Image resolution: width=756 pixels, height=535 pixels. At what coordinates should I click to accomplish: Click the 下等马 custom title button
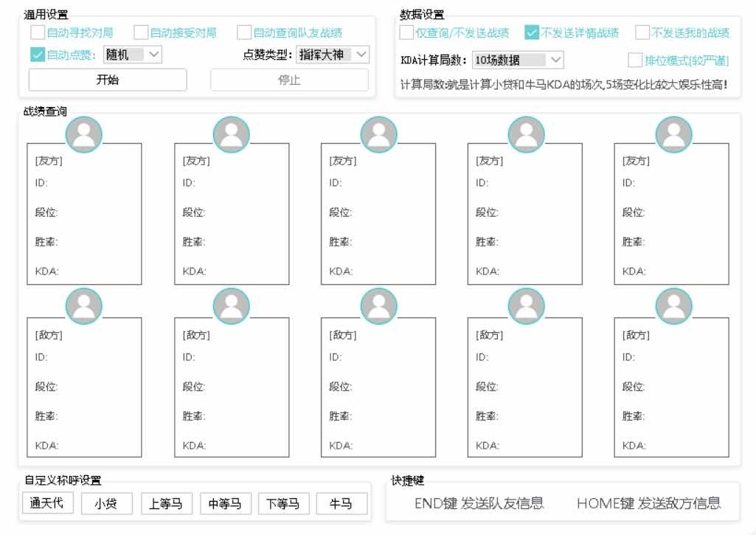[x=283, y=504]
